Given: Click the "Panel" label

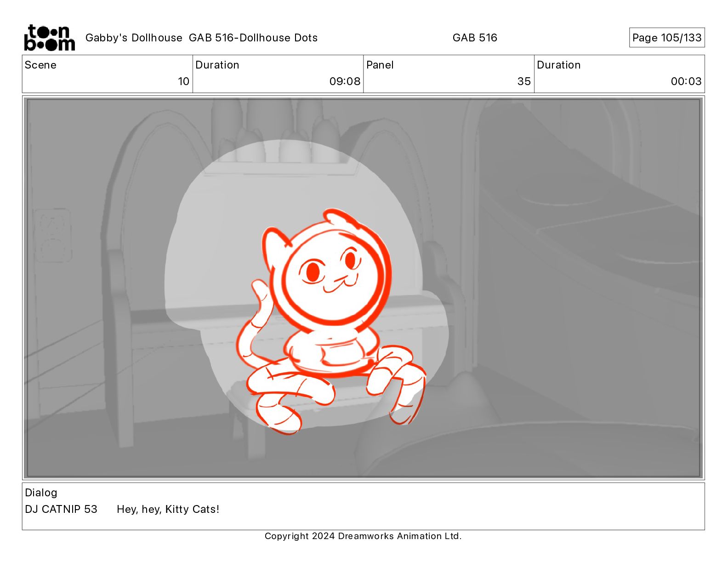Looking at the screenshot, I should (x=380, y=65).
